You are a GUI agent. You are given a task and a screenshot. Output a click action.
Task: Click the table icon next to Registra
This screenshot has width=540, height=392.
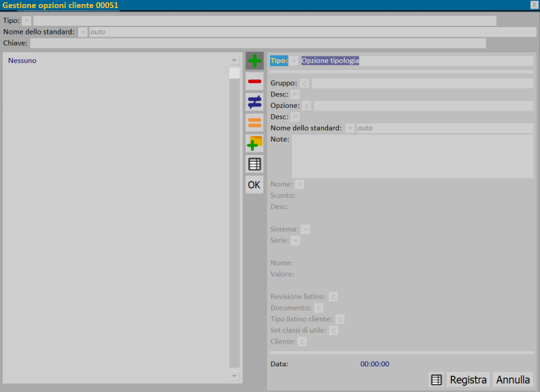click(x=436, y=380)
